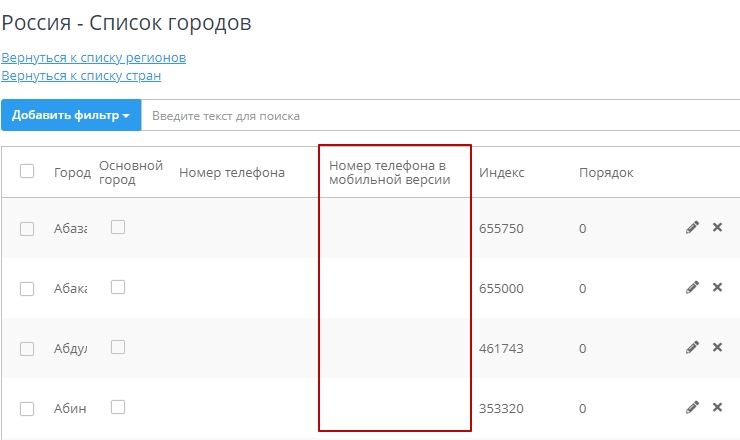Focus the Введите текст для поиска search field
The image size is (740, 440).
click(x=441, y=115)
